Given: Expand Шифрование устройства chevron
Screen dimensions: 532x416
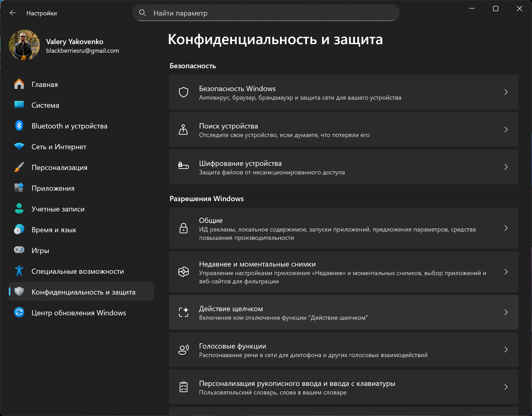Looking at the screenshot, I should [x=506, y=167].
